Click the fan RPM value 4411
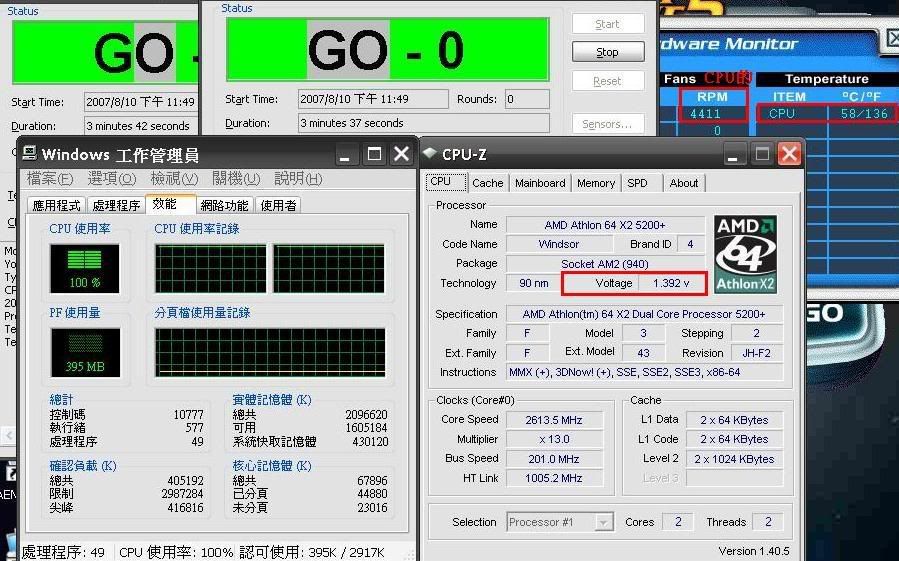Viewport: 899px width, 561px height. (x=705, y=114)
